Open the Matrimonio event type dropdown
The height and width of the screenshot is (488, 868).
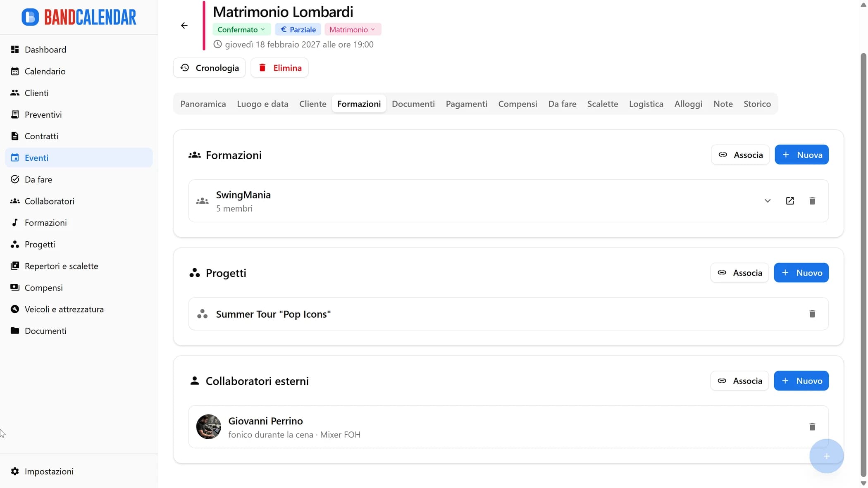click(x=352, y=30)
